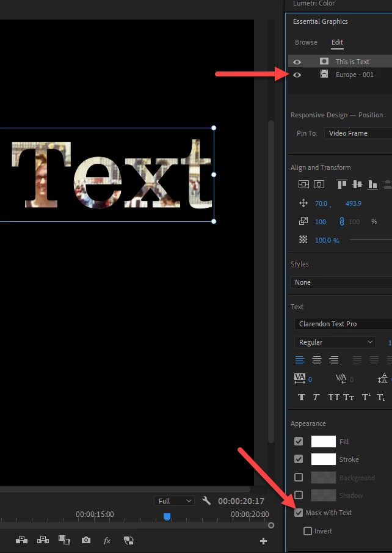Viewport: 392px width, 553px height.
Task: Switch to the Edit tab
Action: coord(337,42)
